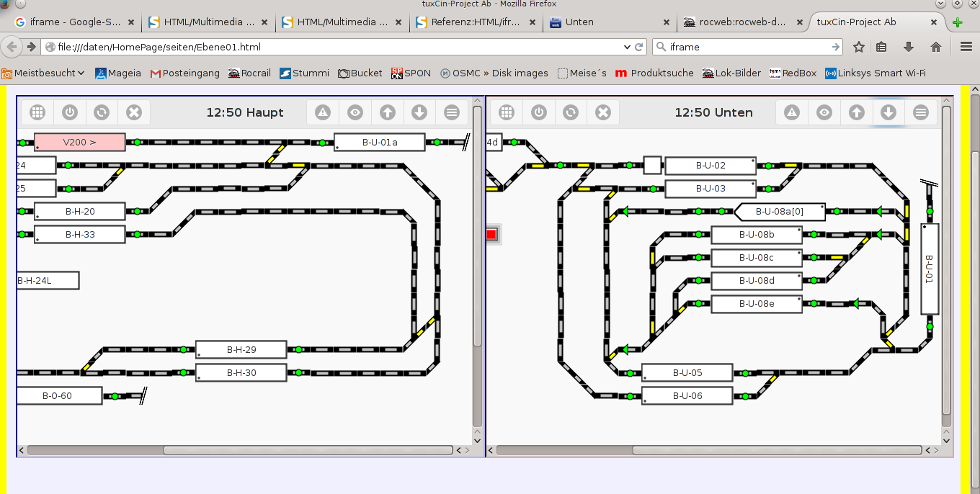Viewport: 980px width, 494px height.
Task: Click the search field containing iframe
Action: pos(747,48)
